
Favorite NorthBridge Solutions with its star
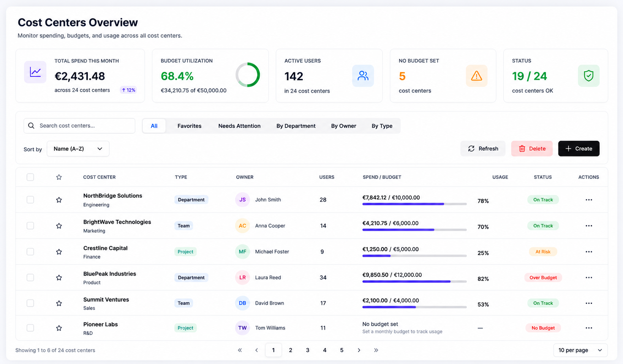tap(59, 200)
